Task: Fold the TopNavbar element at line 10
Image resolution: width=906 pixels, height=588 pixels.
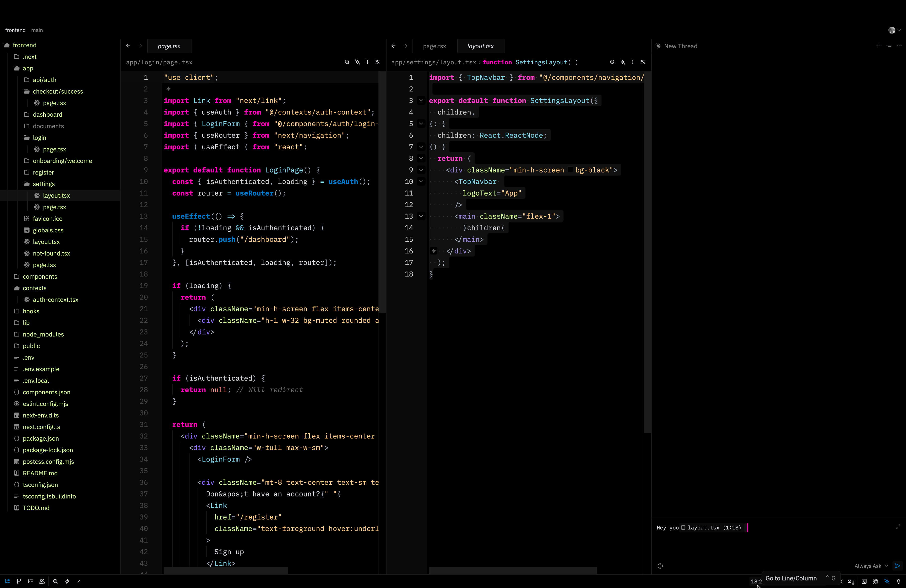Action: (x=421, y=182)
